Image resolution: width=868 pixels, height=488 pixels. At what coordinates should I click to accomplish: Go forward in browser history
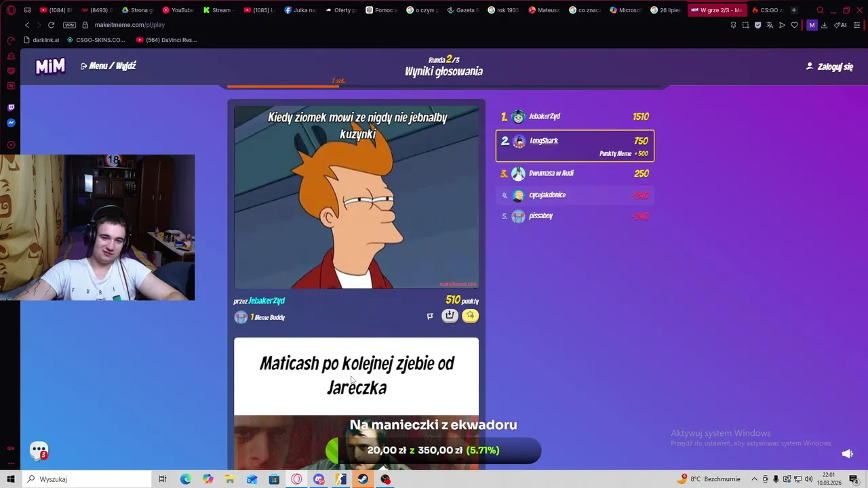39,25
